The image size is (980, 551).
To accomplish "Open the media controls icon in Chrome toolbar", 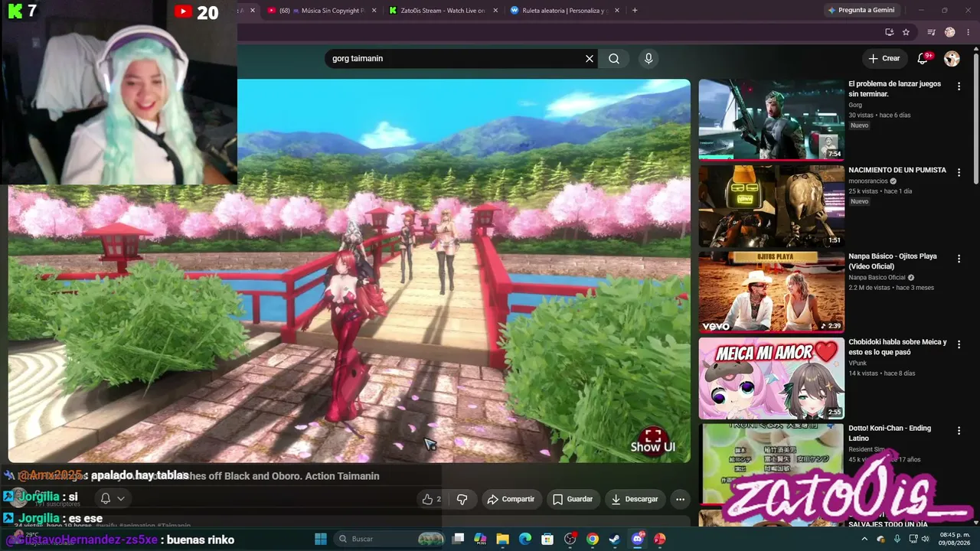I will (x=931, y=32).
